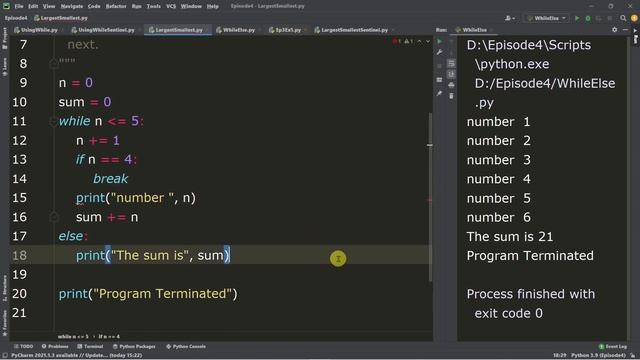The height and width of the screenshot is (360, 640).
Task: Clear Run console with the trash icon
Action: pyautogui.click(x=451, y=96)
